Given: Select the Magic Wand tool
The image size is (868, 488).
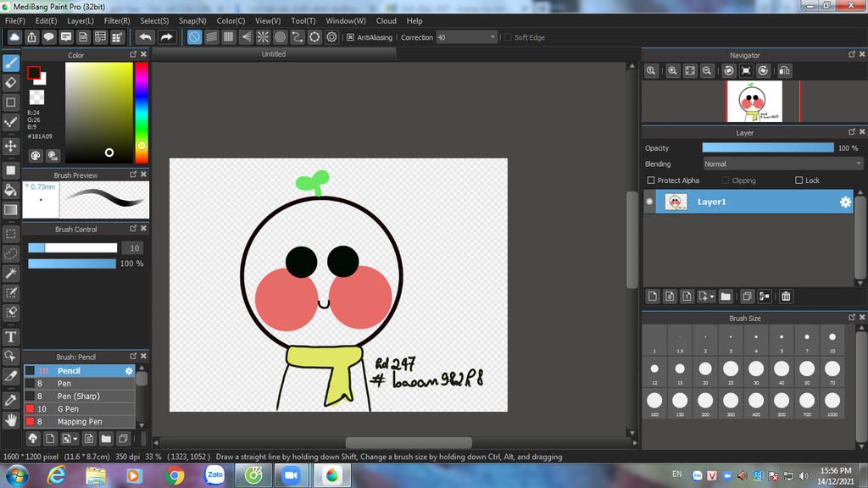Looking at the screenshot, I should 11,273.
